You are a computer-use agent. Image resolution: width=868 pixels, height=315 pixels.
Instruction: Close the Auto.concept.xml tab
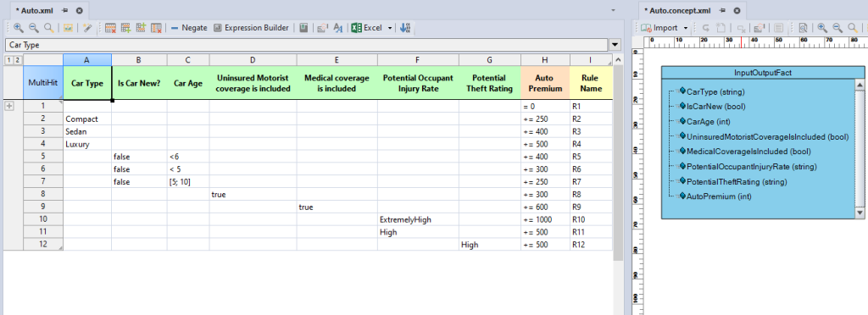tap(737, 10)
